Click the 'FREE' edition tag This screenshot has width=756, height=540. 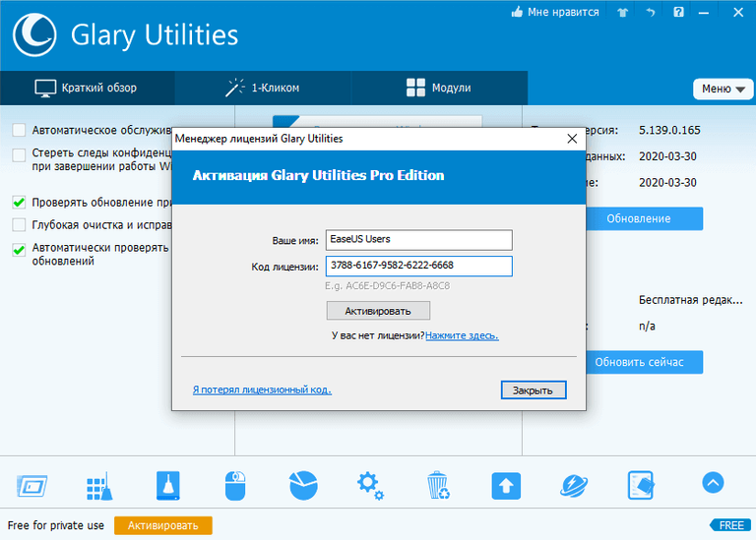730,525
